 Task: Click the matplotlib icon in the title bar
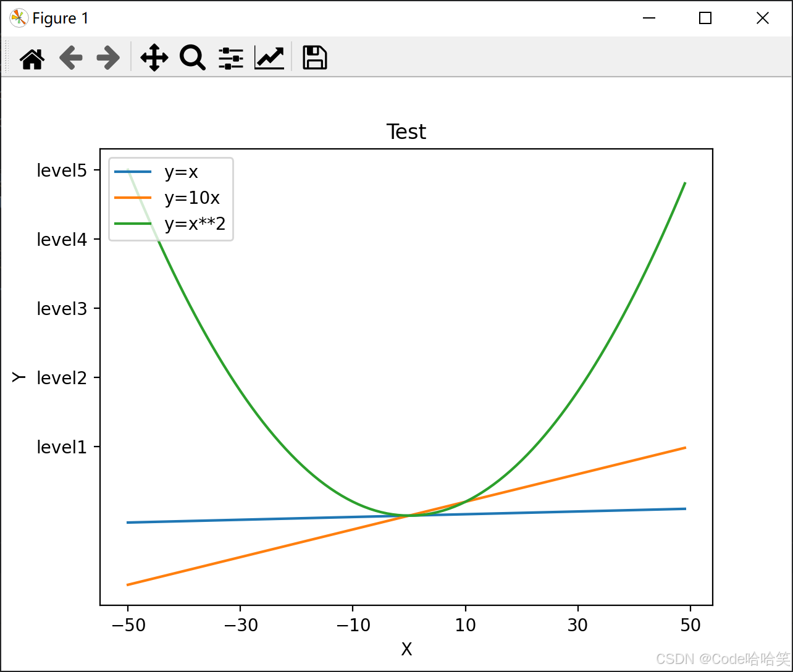click(x=19, y=19)
